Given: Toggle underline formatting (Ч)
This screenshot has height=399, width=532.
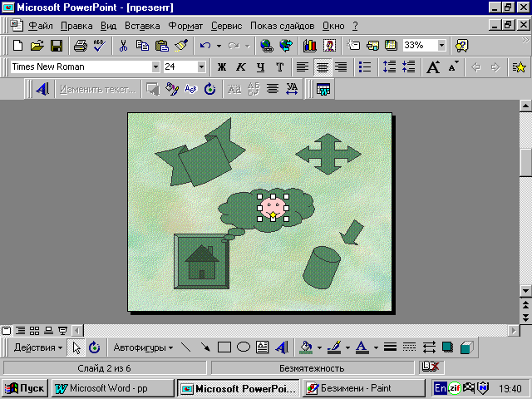Looking at the screenshot, I should [260, 66].
